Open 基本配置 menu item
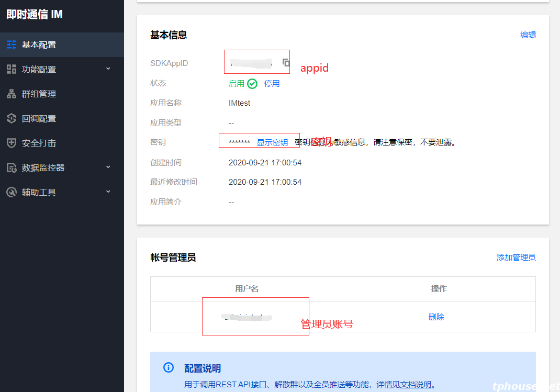Screen dimensions: 560x392 pos(62,44)
